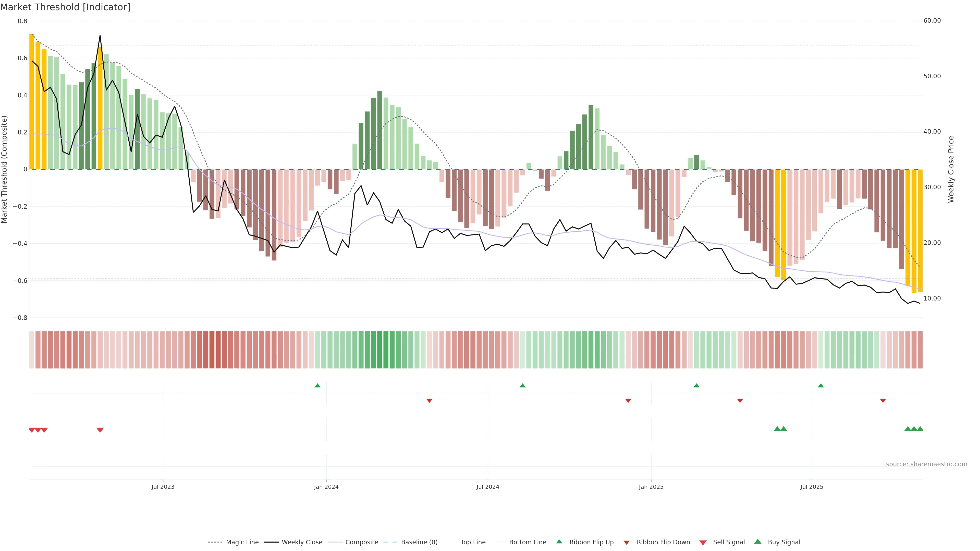The height and width of the screenshot is (551, 980).
Task: Toggle the Baseline (0) legend entry
Action: click(419, 542)
